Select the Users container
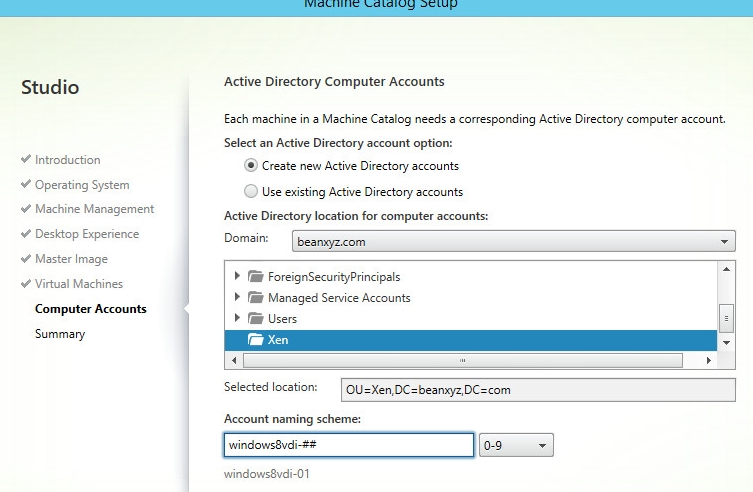Viewport: 753px width, 492px height. tap(282, 319)
